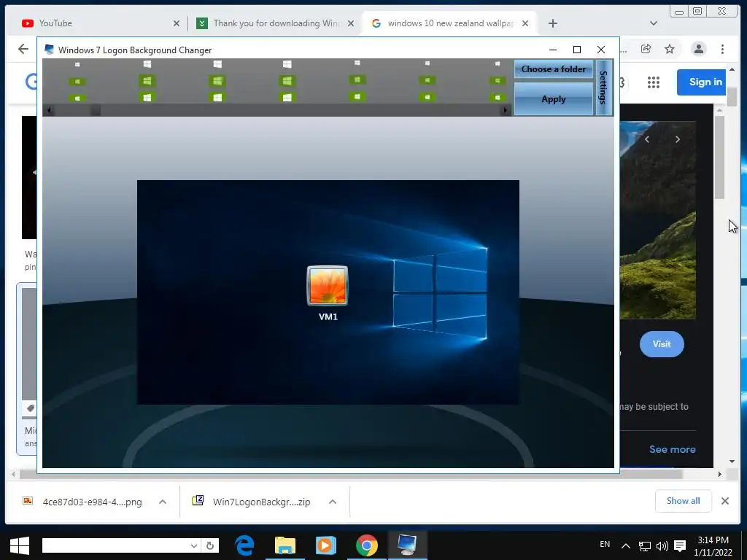The height and width of the screenshot is (560, 747).
Task: Open Chrome three-dot menu
Action: pyautogui.click(x=722, y=49)
